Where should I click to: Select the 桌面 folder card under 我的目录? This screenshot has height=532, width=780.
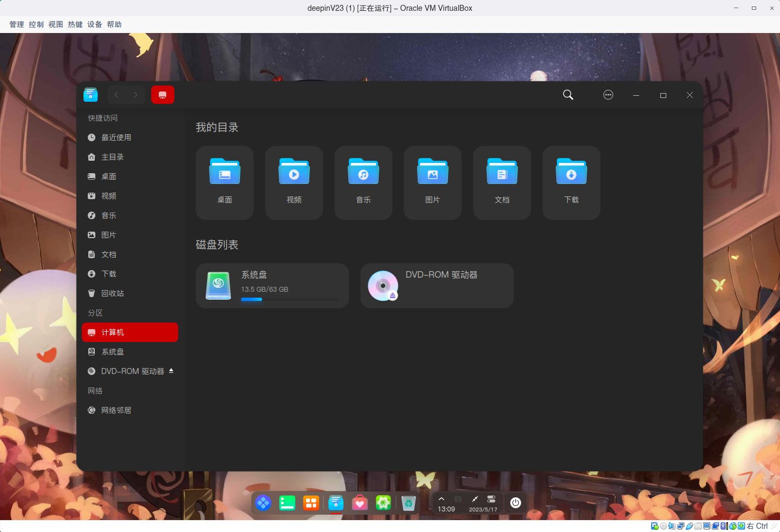[225, 183]
